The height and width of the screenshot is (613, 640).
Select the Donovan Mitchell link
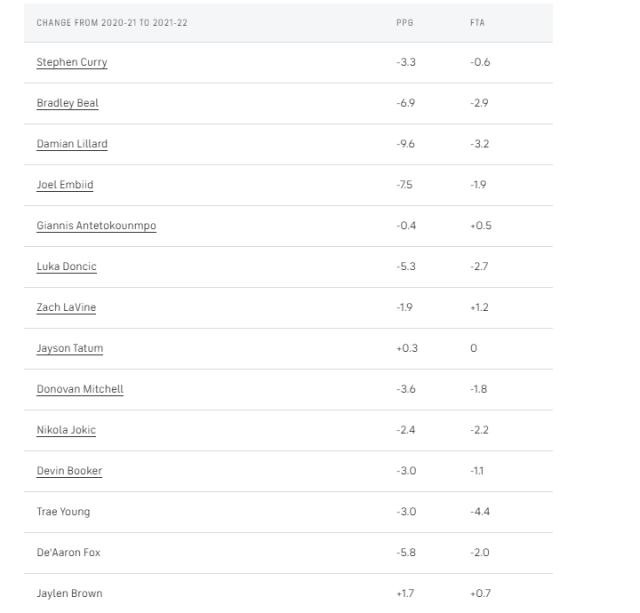click(80, 390)
